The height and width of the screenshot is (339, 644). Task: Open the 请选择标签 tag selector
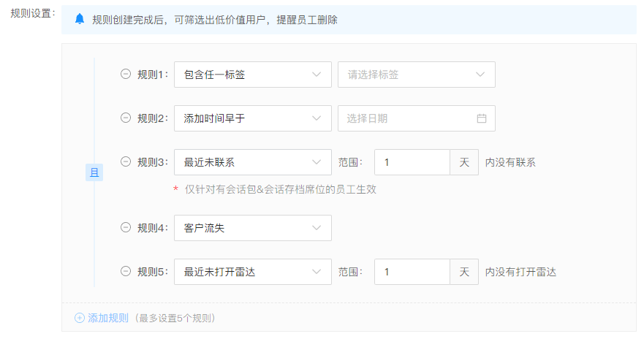tap(416, 75)
